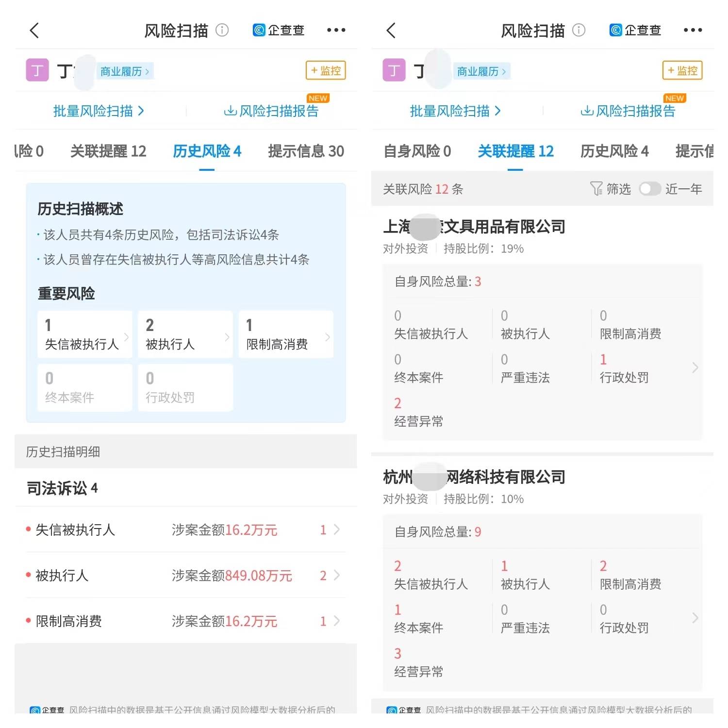The height and width of the screenshot is (728, 728).
Task: Expand the 网络科技有限公司 risk card chevron
Action: click(695, 618)
